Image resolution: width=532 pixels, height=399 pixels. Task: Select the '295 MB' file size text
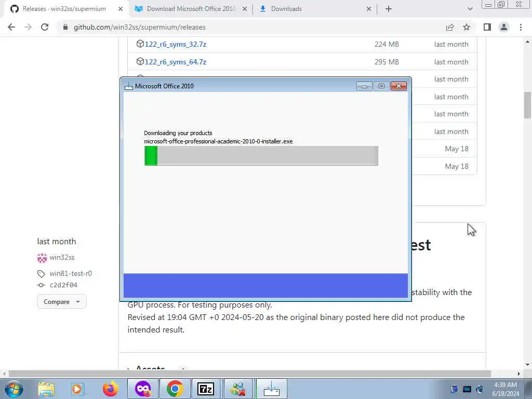pyautogui.click(x=387, y=62)
